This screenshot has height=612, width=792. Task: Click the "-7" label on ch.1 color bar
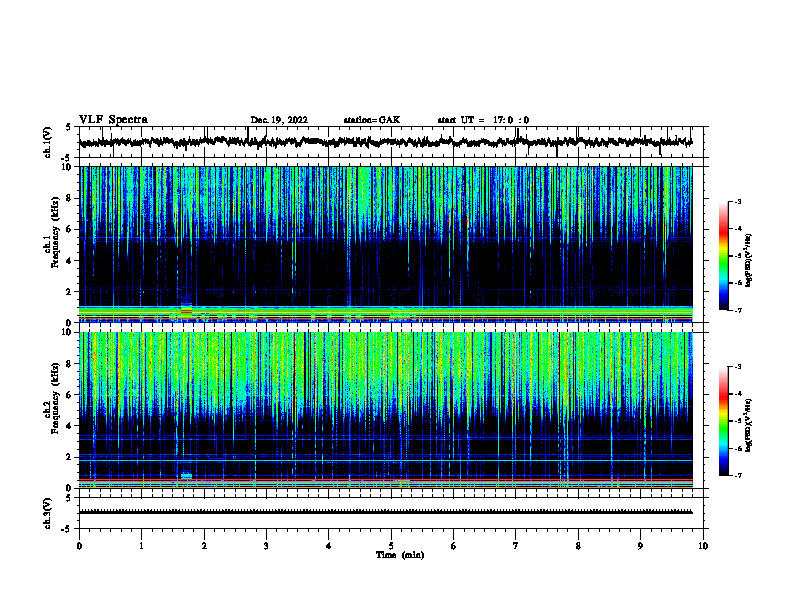click(x=737, y=310)
